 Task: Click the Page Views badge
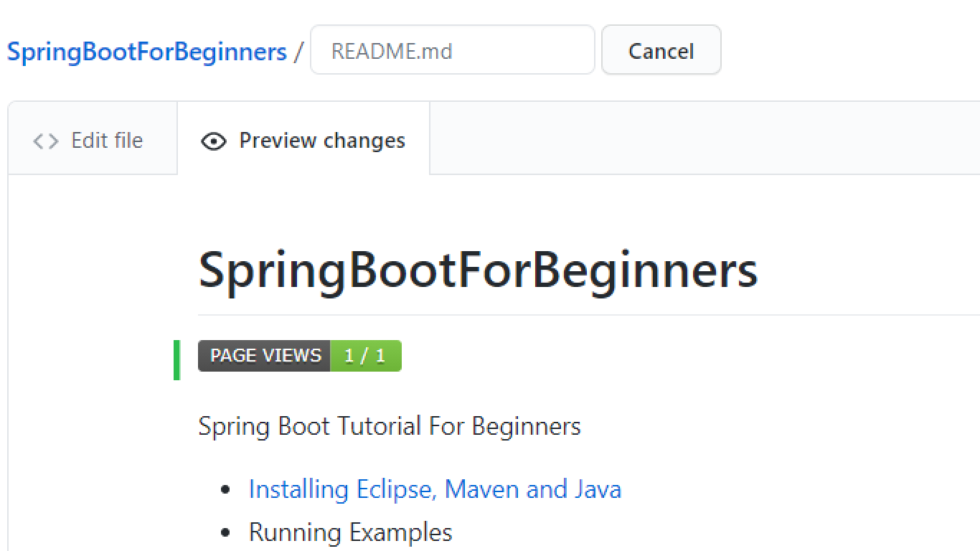[x=300, y=356]
